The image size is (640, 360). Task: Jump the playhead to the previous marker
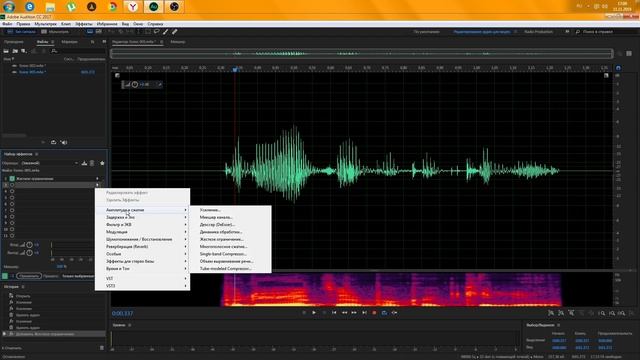[x=334, y=313]
